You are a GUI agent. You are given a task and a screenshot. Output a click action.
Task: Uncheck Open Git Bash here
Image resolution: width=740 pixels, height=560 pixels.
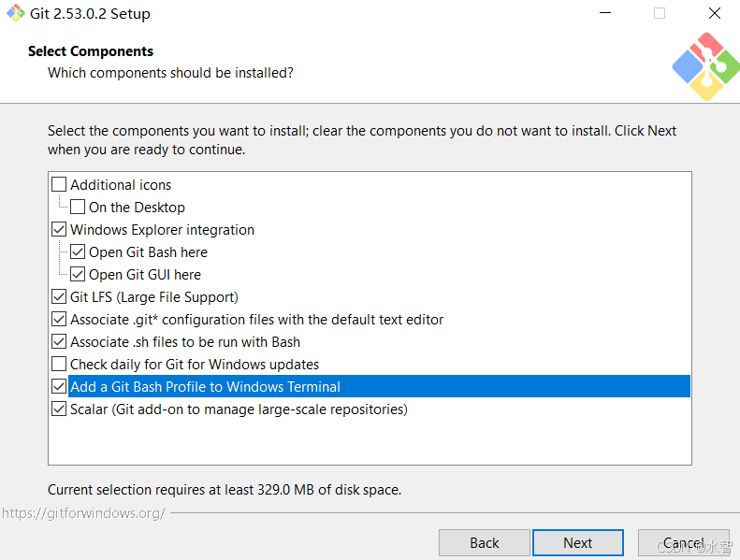(x=78, y=251)
